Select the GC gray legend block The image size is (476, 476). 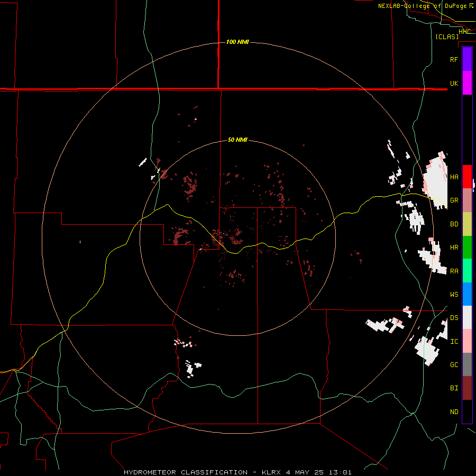(467, 364)
